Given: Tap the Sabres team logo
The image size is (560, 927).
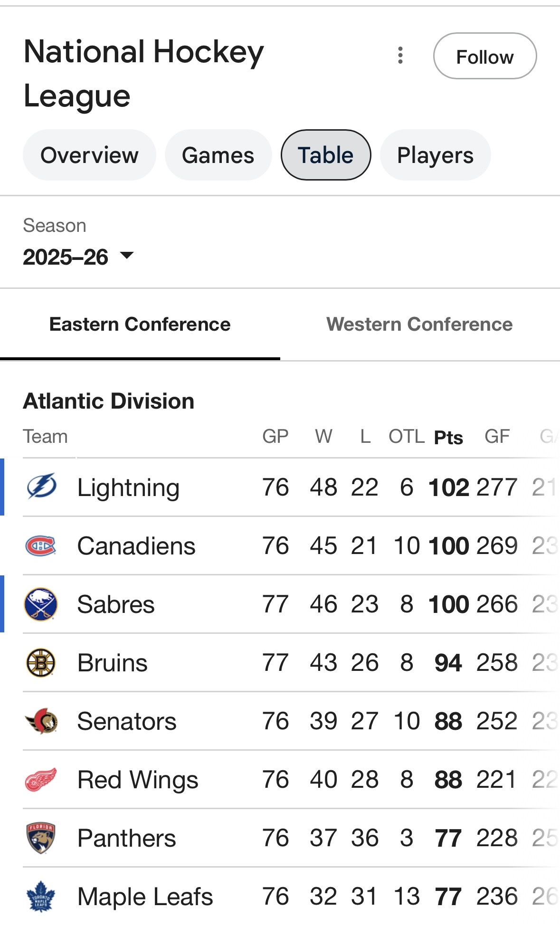Looking at the screenshot, I should (41, 604).
